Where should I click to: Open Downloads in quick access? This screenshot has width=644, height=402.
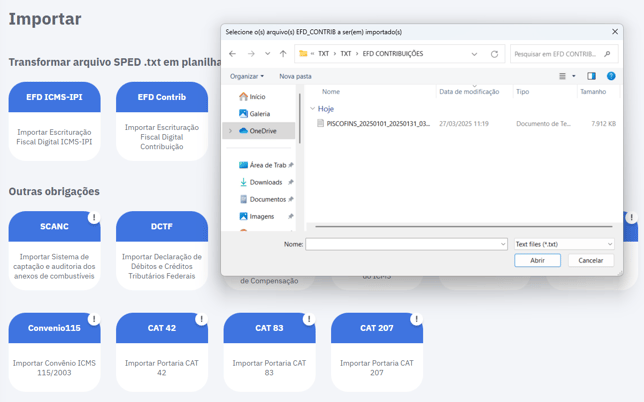(x=265, y=182)
